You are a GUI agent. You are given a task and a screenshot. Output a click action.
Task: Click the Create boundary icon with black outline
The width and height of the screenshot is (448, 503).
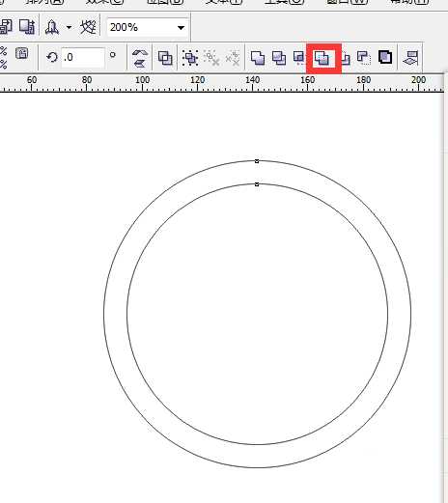(x=385, y=58)
